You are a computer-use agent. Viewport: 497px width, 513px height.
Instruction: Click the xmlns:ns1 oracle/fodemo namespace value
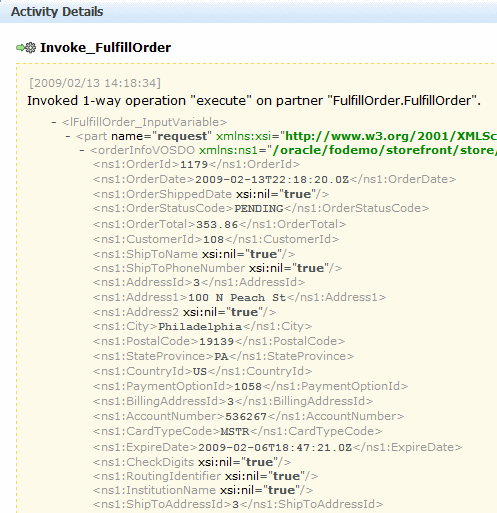coord(385,150)
